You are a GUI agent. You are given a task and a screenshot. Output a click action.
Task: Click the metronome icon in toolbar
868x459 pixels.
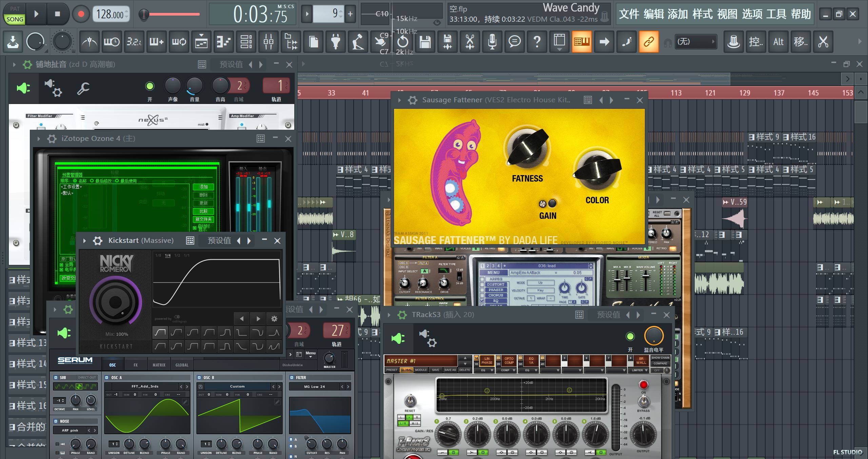pos(90,42)
